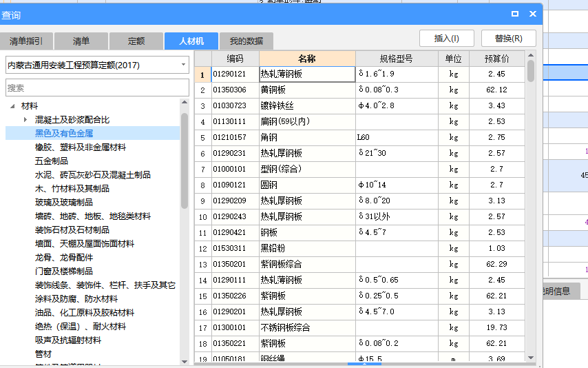This screenshot has width=588, height=368.
Task: Click the 搜索 input field
Action: click(97, 88)
